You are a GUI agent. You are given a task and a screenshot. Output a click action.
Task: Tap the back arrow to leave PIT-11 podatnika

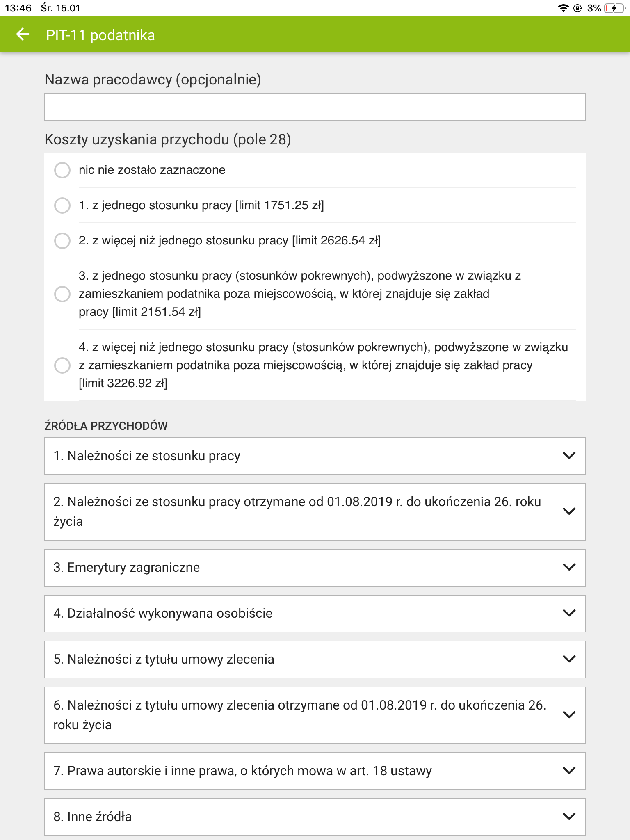coord(23,35)
